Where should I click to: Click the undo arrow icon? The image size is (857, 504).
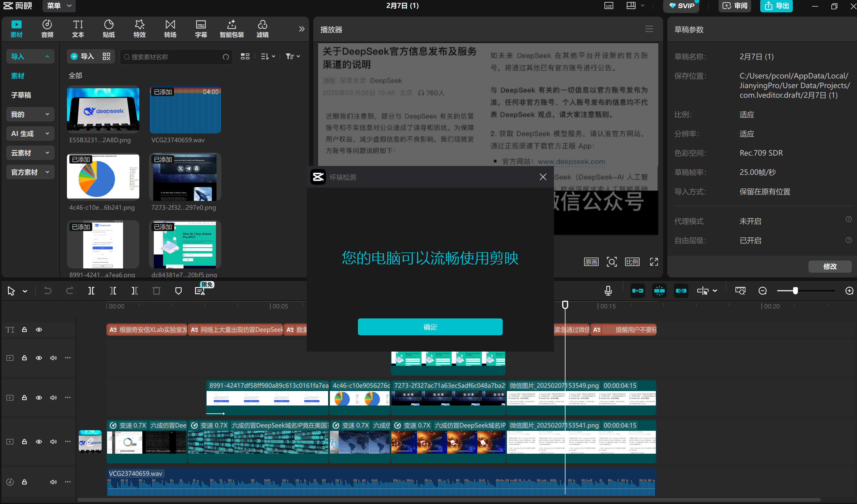(x=48, y=291)
